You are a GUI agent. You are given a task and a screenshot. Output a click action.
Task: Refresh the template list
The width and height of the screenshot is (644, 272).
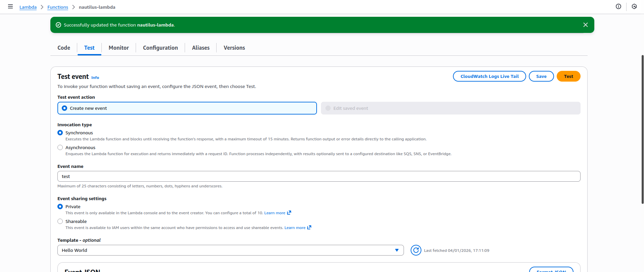point(416,250)
